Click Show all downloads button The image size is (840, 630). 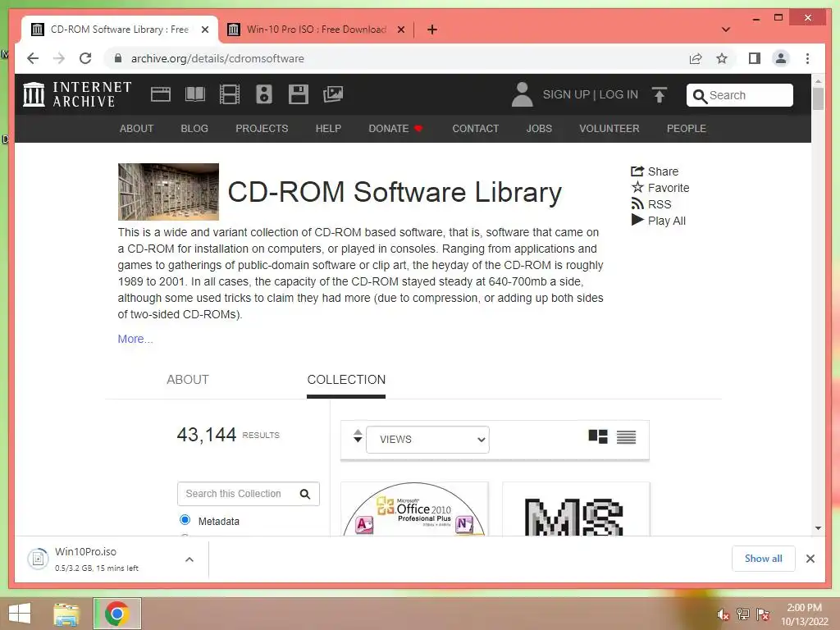pyautogui.click(x=764, y=559)
